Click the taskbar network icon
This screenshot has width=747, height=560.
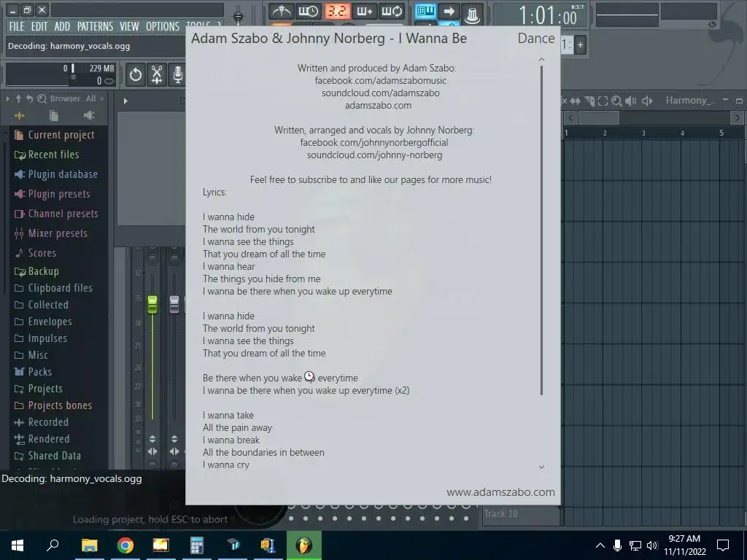[635, 545]
